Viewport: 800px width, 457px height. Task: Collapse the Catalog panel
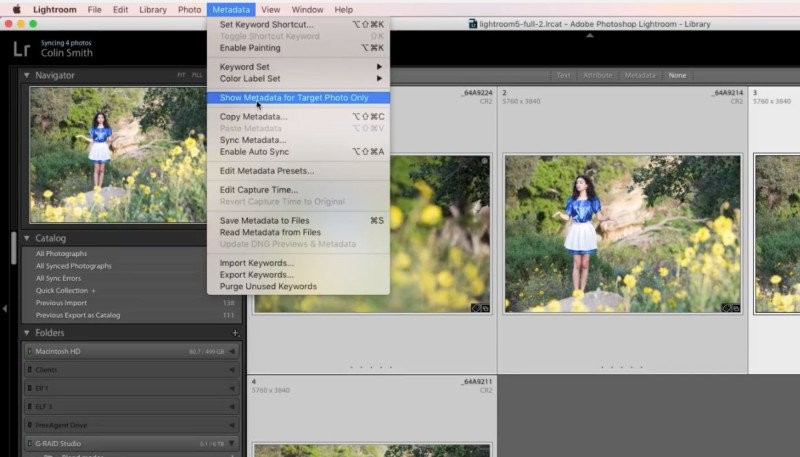[27, 238]
